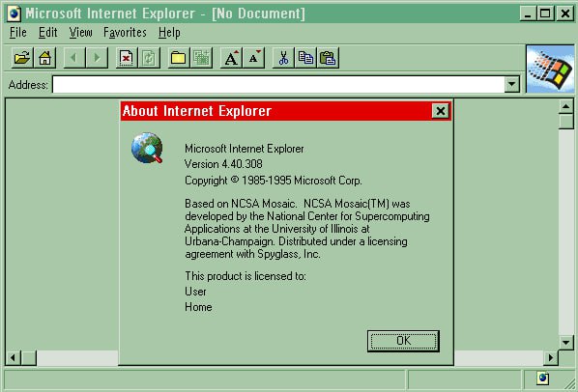The height and width of the screenshot is (392, 578).
Task: Increase font size with larger A icon
Action: (231, 58)
